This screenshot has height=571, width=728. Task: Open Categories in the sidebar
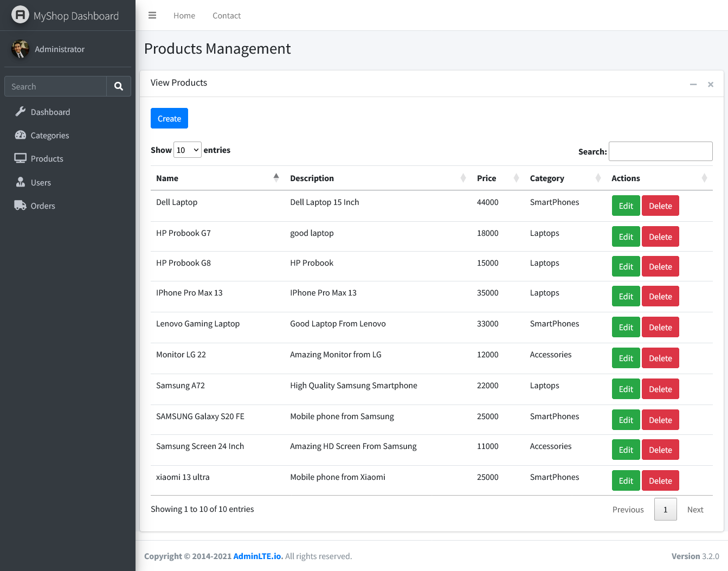pos(50,136)
